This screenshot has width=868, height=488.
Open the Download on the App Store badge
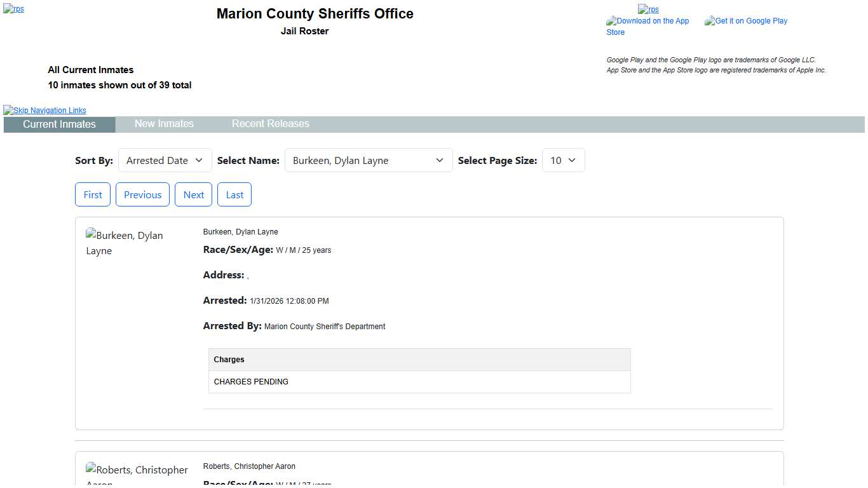(x=648, y=26)
